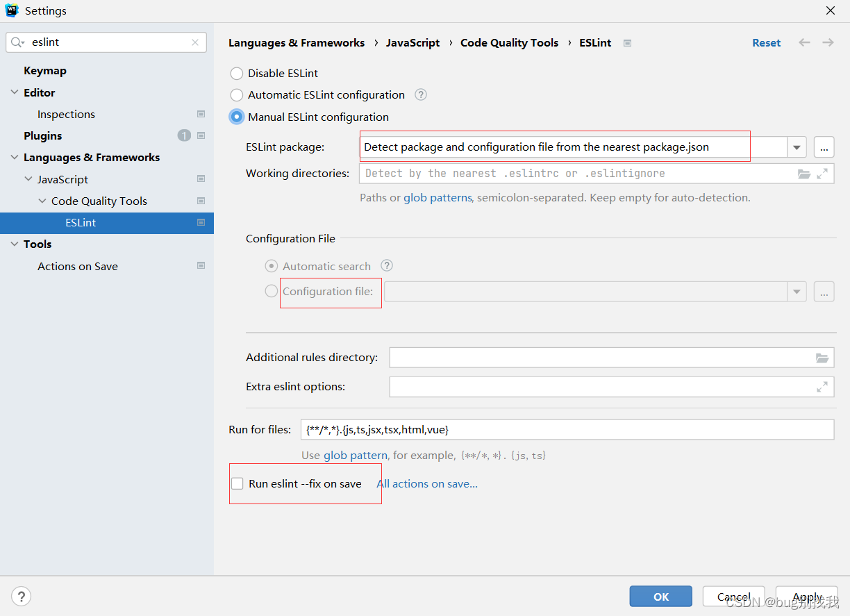Open help for Automatic ESLint configuration
850x616 pixels.
pyautogui.click(x=421, y=94)
